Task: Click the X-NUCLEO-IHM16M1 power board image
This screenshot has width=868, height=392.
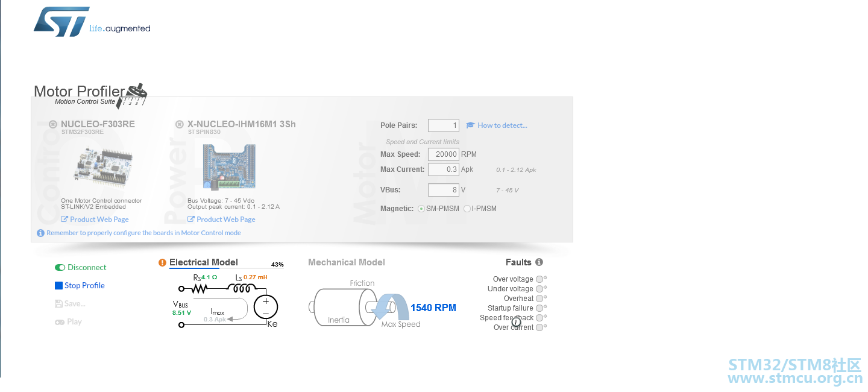Action: click(x=229, y=167)
